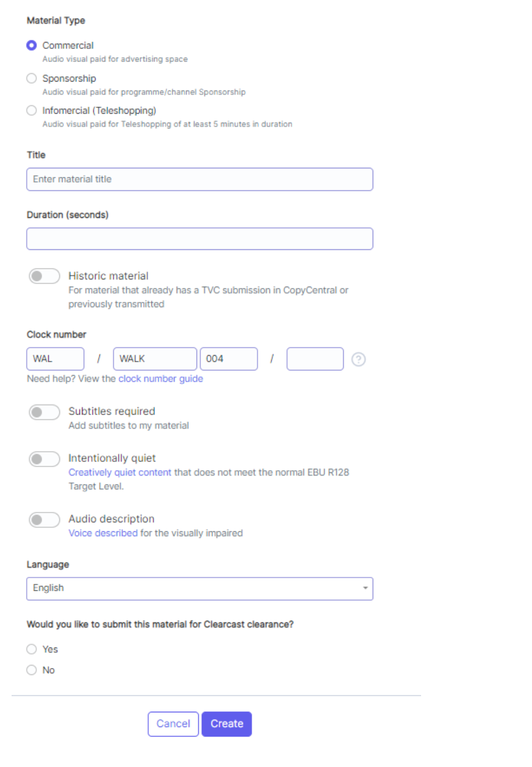
Task: Click the clock number help question icon
Action: (x=358, y=359)
